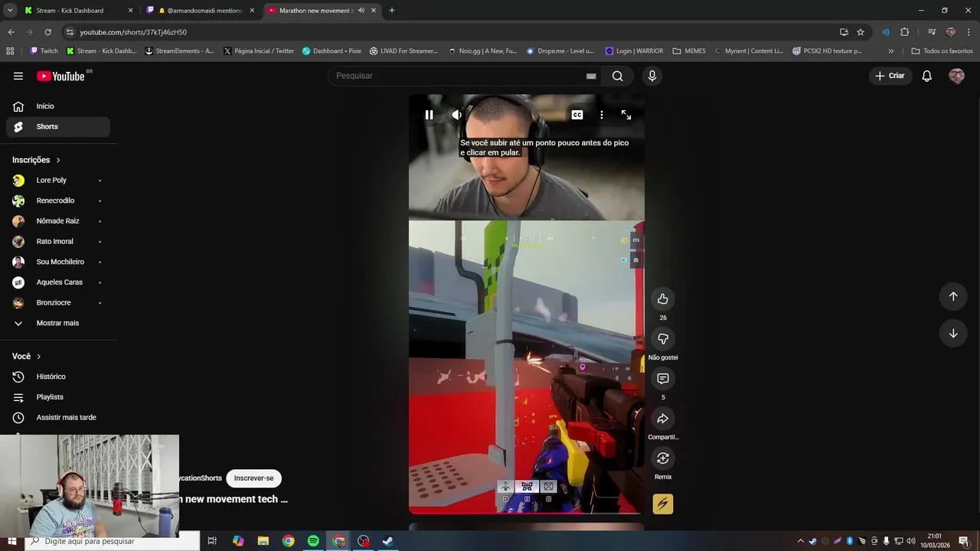This screenshot has width=980, height=551.
Task: Mute the Marathon tab audio icon
Action: point(361,11)
